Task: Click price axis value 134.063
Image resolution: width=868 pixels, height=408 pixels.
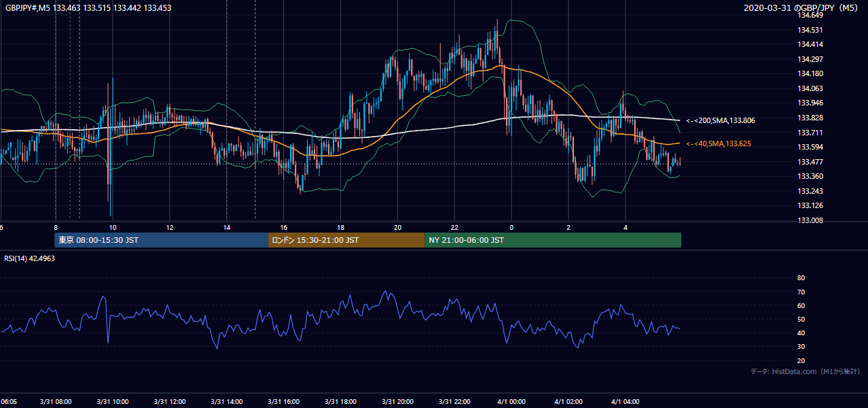Action: pyautogui.click(x=810, y=88)
